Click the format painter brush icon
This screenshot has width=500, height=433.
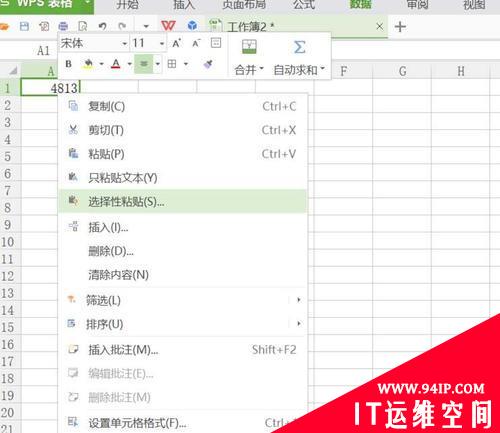coord(208,64)
